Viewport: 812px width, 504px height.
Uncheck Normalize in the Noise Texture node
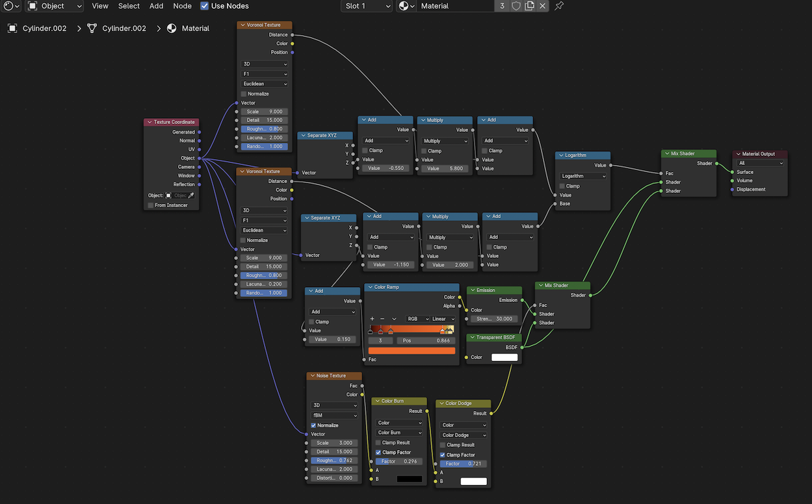click(314, 425)
